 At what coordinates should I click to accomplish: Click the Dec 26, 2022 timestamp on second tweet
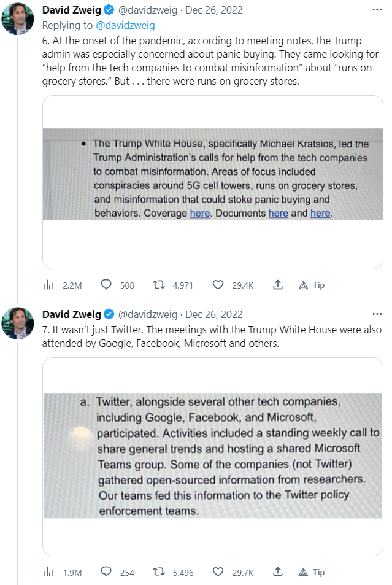[x=213, y=314]
